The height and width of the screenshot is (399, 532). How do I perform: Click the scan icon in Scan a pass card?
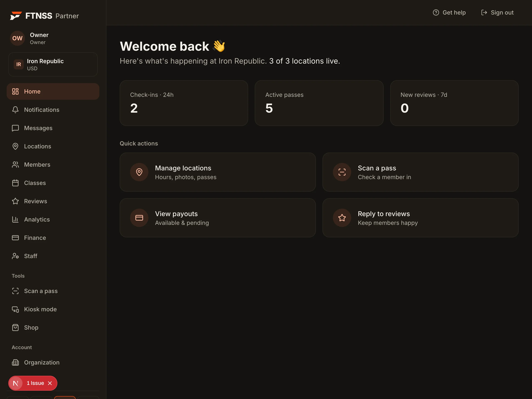342,172
